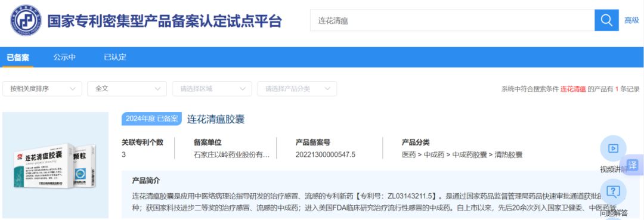Click the platform logo emblem
The image size is (644, 220).
point(26,20)
